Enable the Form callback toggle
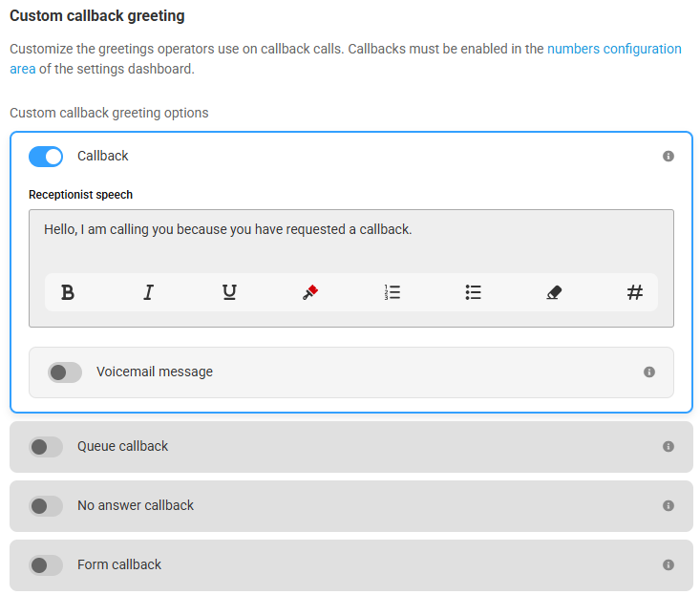This screenshot has height=595, width=700. (46, 565)
